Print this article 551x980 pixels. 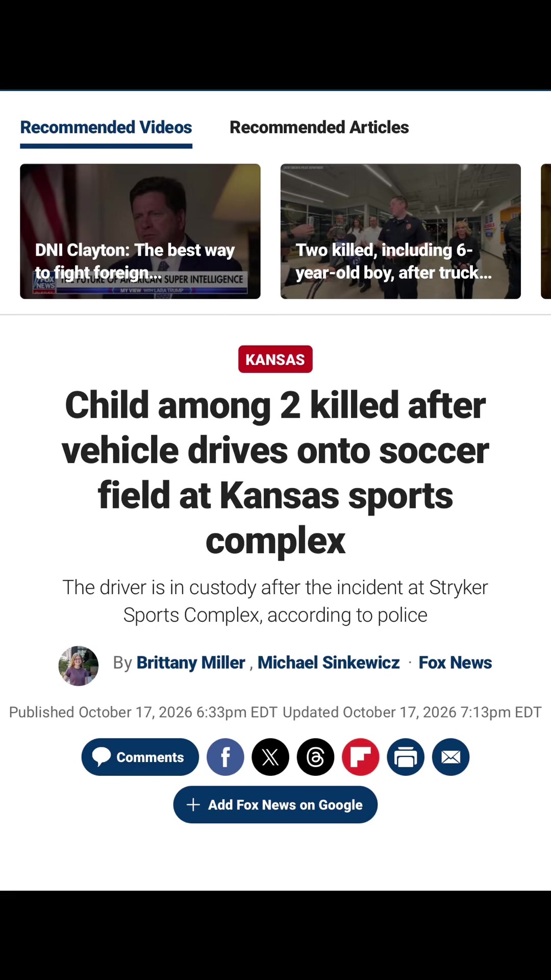pos(406,757)
